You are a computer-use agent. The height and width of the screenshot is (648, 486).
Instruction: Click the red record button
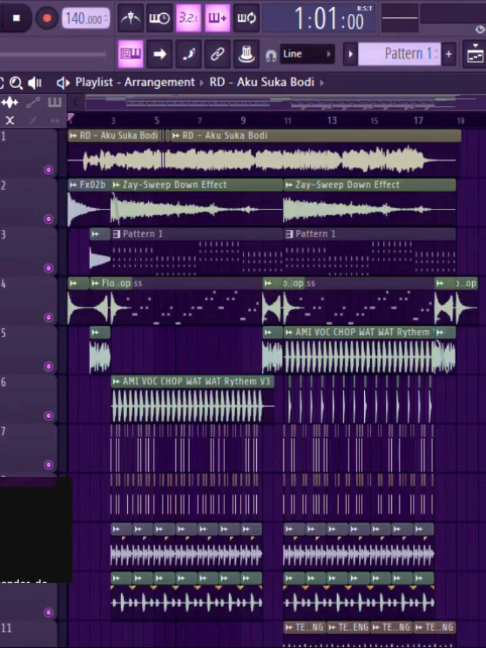click(47, 18)
